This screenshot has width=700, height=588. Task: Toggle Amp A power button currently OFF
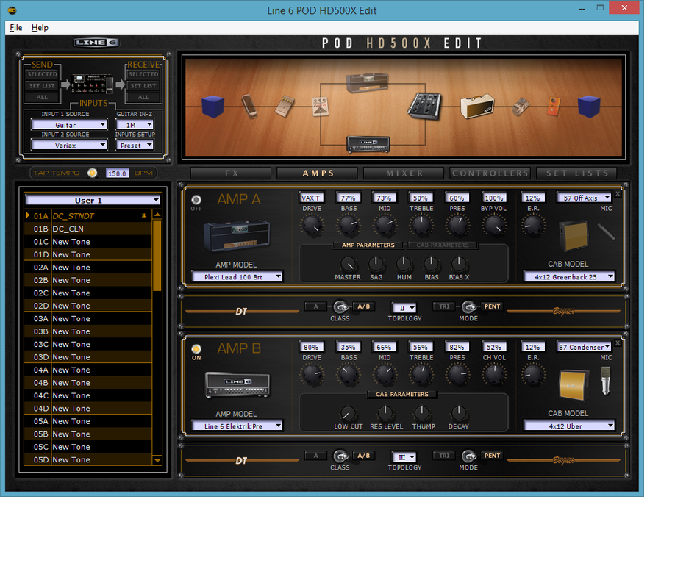tap(196, 199)
